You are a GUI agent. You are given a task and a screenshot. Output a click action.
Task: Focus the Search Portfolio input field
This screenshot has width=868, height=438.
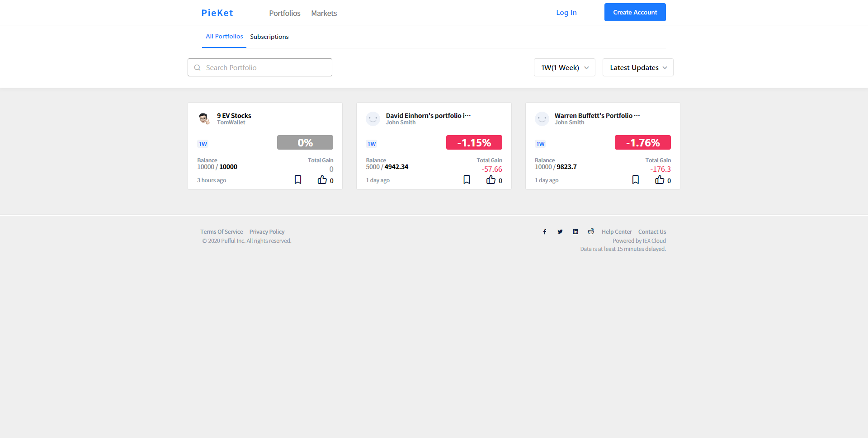pyautogui.click(x=260, y=67)
